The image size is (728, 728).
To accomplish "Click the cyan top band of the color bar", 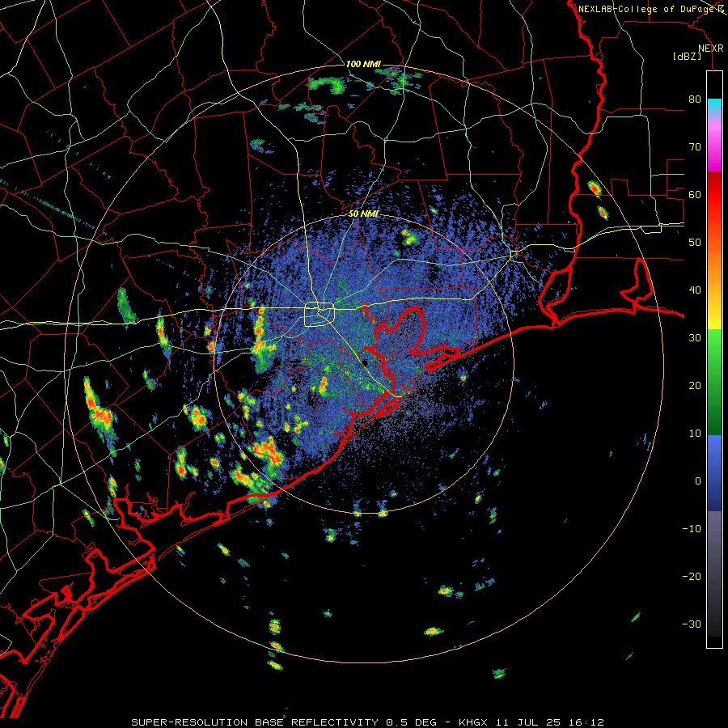I will point(714,108).
